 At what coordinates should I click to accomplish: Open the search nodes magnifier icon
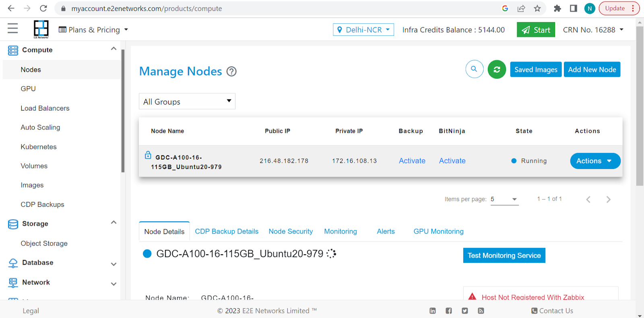(474, 69)
